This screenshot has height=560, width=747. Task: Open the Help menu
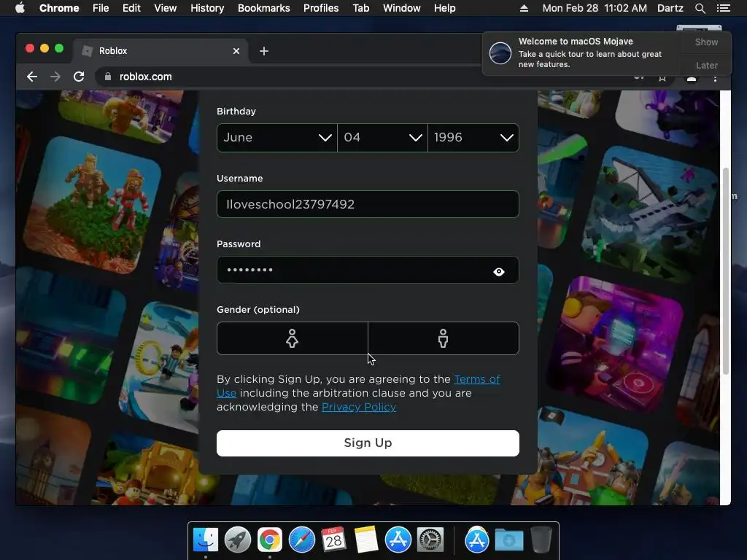coord(444,8)
